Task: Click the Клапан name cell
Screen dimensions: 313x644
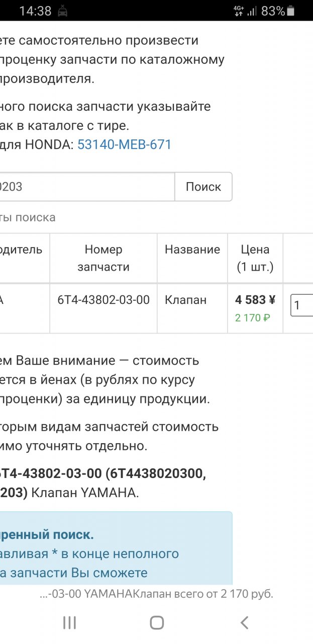Action: tap(186, 300)
